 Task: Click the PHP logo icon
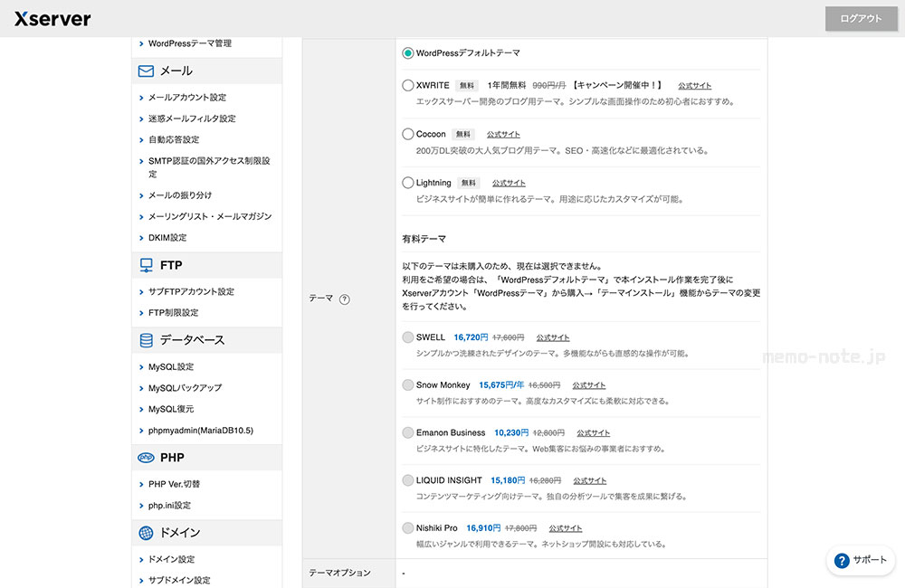[x=146, y=458]
